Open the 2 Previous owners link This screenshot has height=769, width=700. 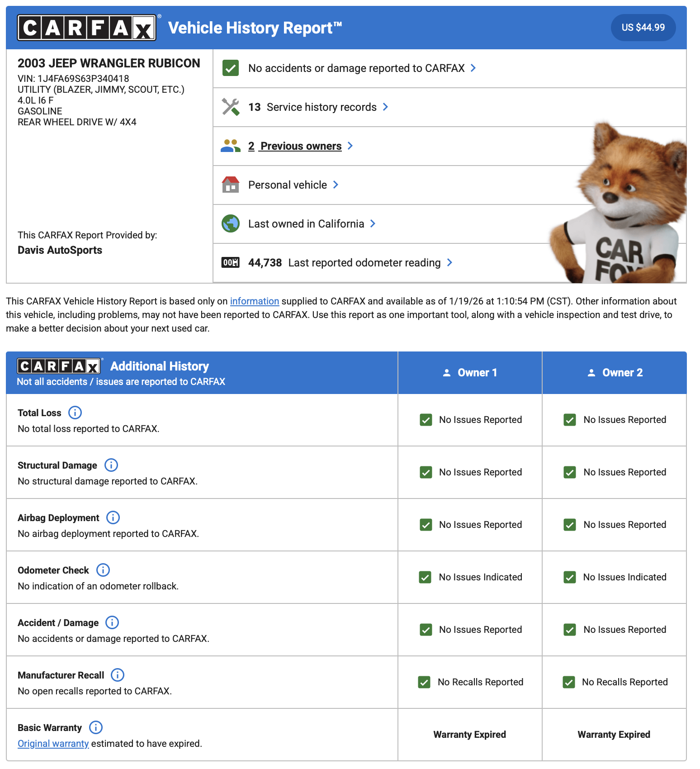(x=295, y=146)
